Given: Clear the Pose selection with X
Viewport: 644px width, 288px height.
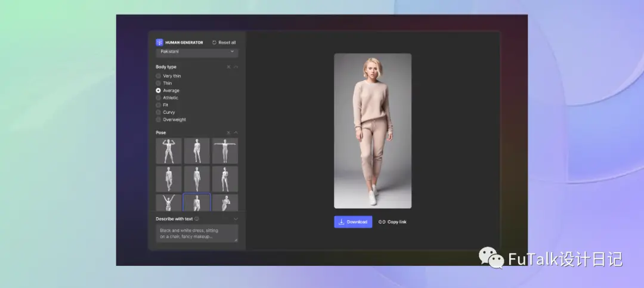Looking at the screenshot, I should [x=229, y=133].
